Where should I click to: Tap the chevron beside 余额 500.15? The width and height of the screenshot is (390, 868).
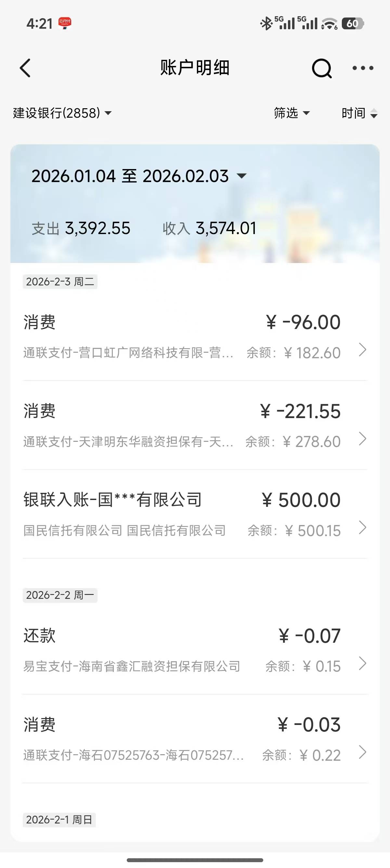click(x=362, y=528)
